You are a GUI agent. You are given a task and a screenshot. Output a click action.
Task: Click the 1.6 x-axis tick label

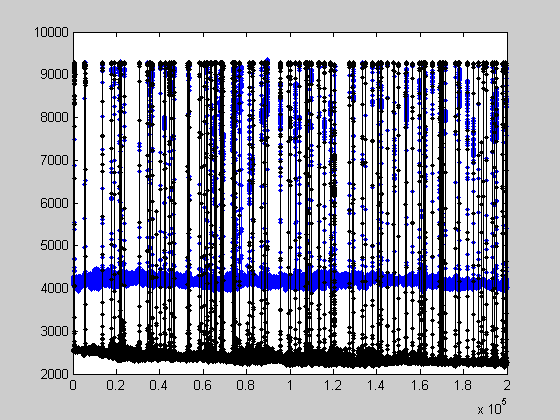(420, 385)
